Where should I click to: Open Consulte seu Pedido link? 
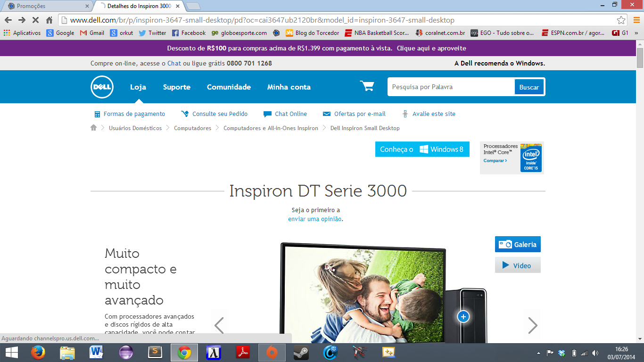click(x=214, y=114)
